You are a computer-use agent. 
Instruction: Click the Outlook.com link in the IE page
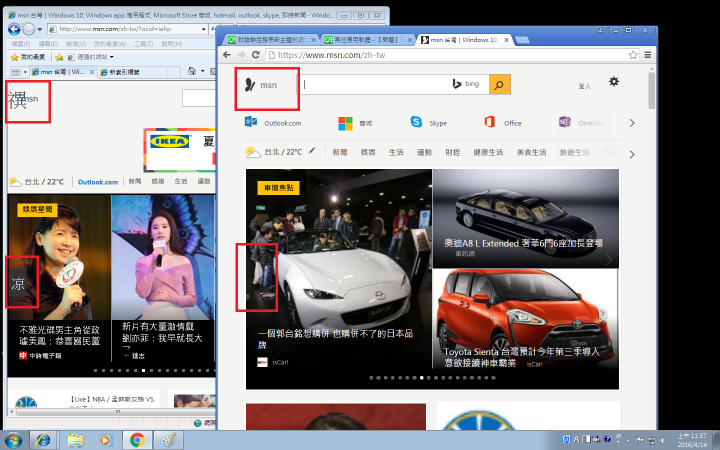click(98, 182)
